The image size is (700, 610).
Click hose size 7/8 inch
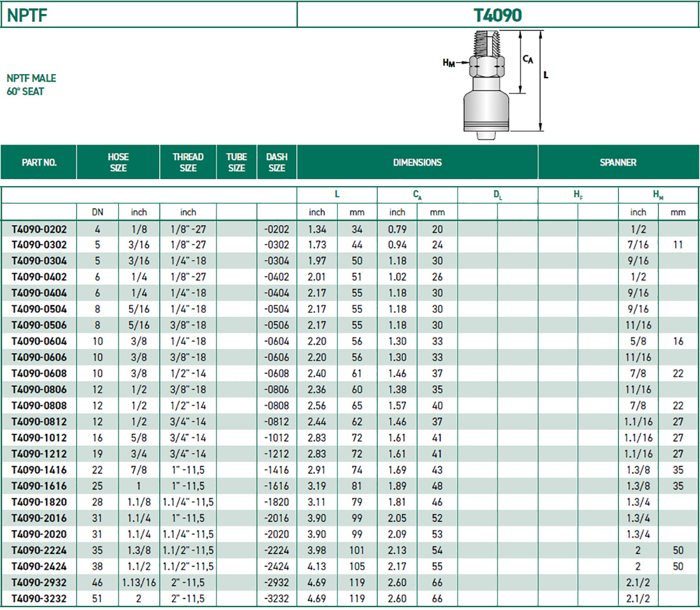point(139,470)
